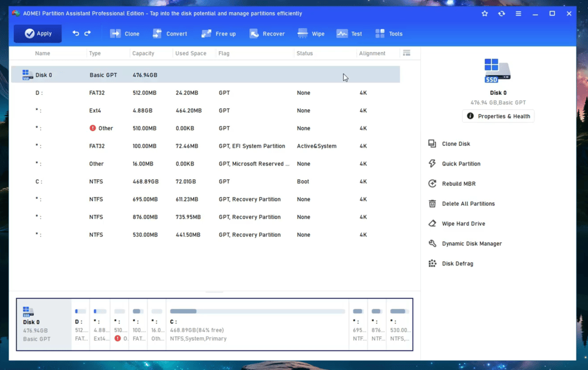The image size is (588, 370).
Task: Click the Disk Defrag icon
Action: coord(432,264)
